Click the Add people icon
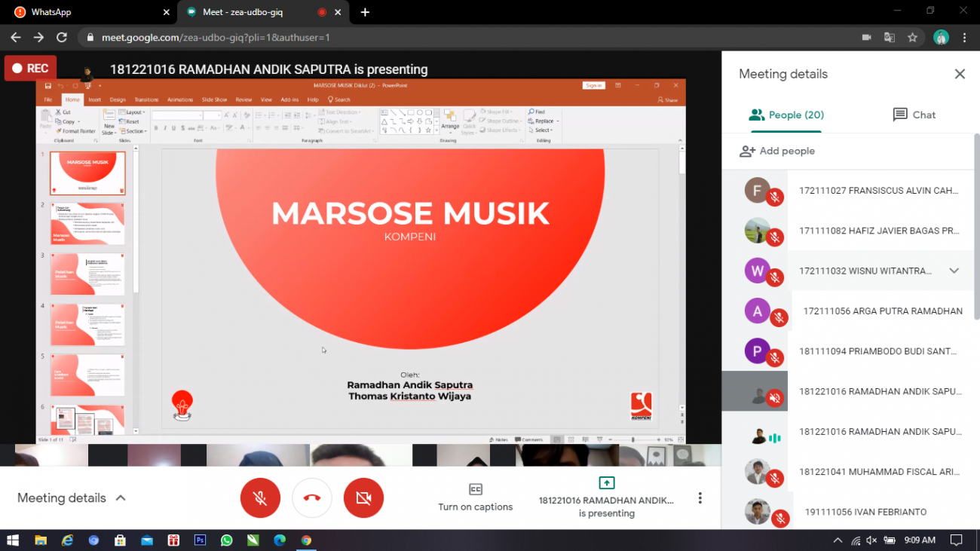 (x=747, y=152)
